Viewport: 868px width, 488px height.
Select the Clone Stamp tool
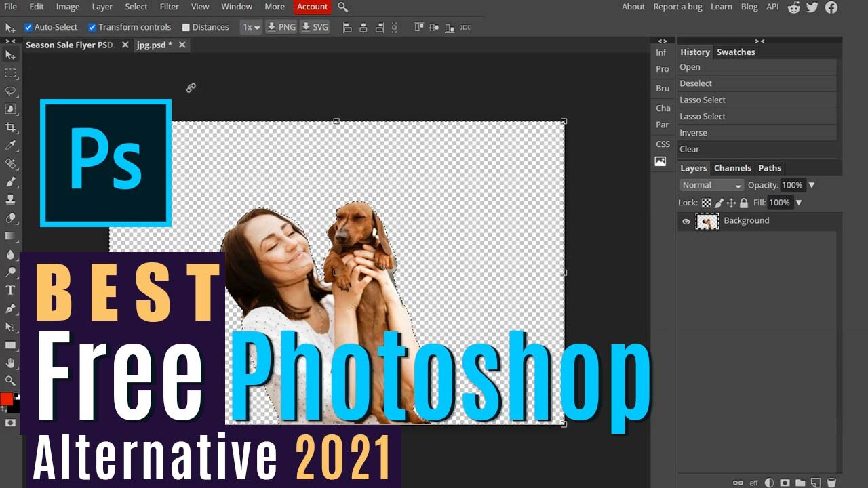coord(10,200)
